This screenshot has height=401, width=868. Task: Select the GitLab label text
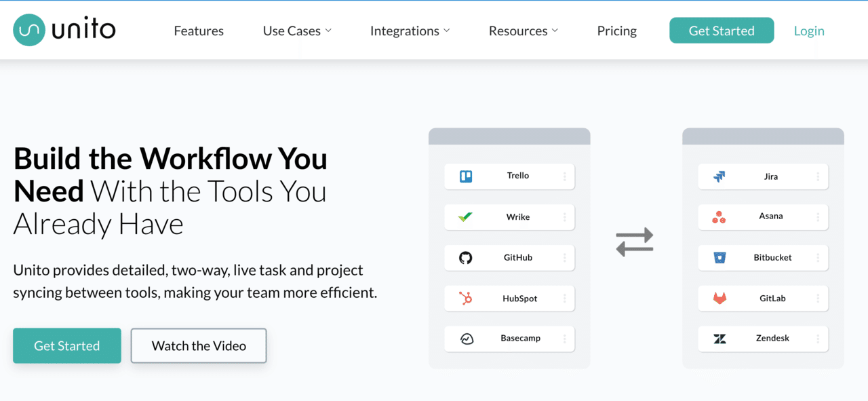pos(772,299)
